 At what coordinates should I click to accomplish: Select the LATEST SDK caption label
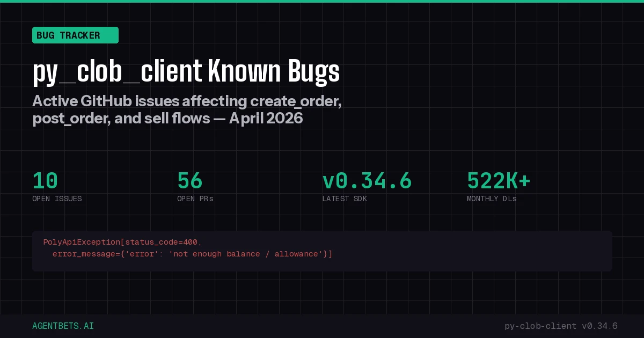345,199
